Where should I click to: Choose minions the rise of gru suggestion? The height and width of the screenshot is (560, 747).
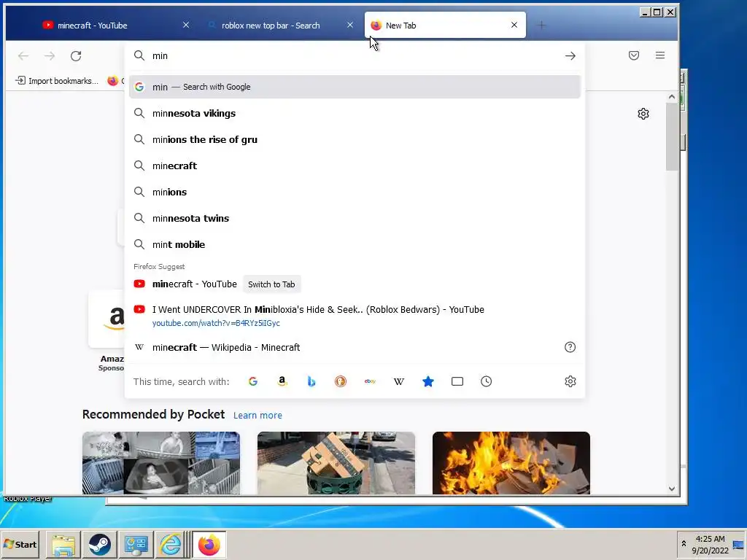355,139
